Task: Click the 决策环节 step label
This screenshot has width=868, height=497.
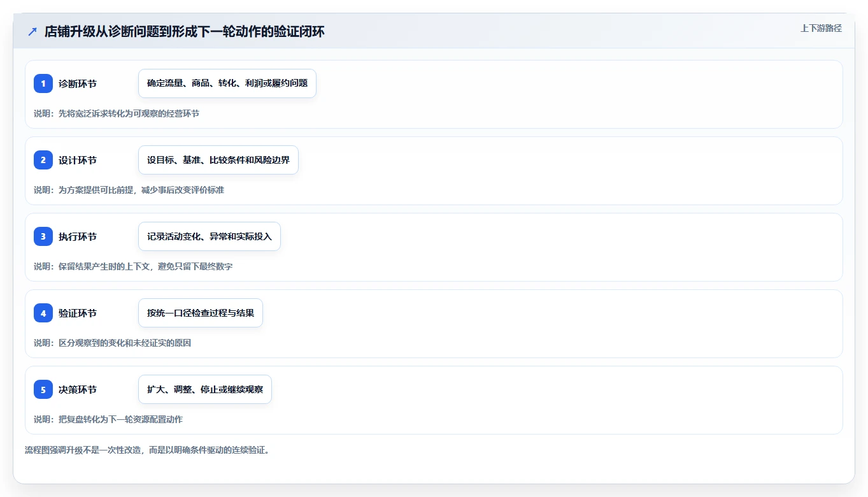Action: point(78,389)
